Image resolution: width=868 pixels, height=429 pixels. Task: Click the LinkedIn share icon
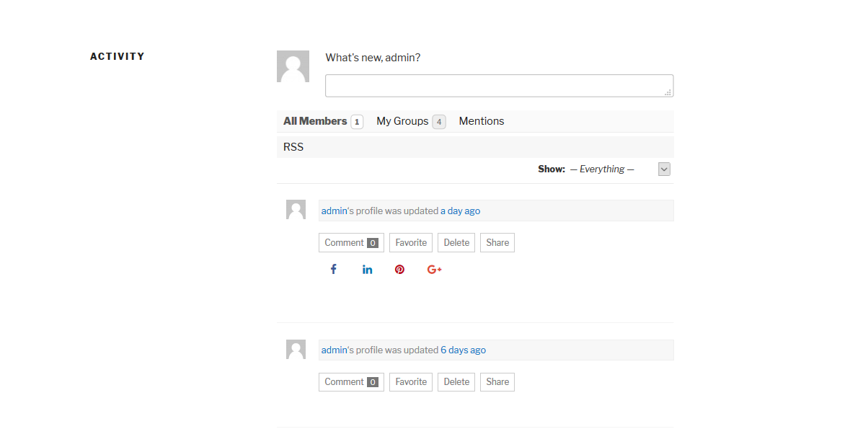[x=368, y=270]
